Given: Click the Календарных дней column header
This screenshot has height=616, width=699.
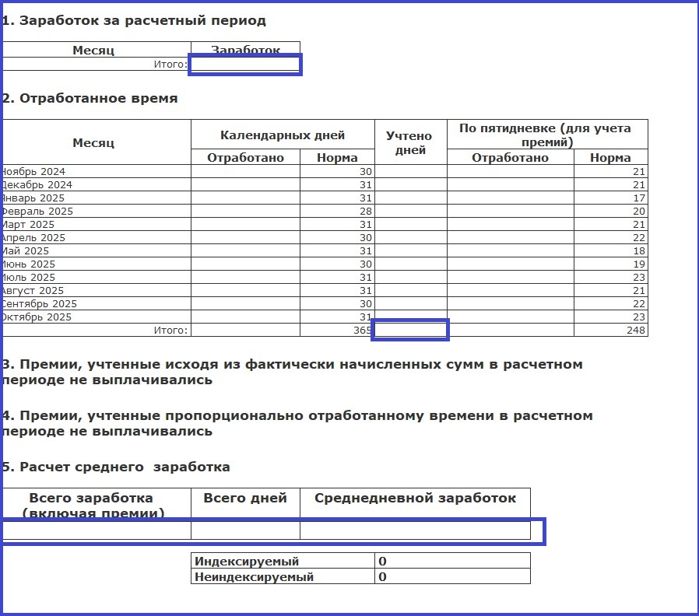Looking at the screenshot, I should (x=283, y=135).
